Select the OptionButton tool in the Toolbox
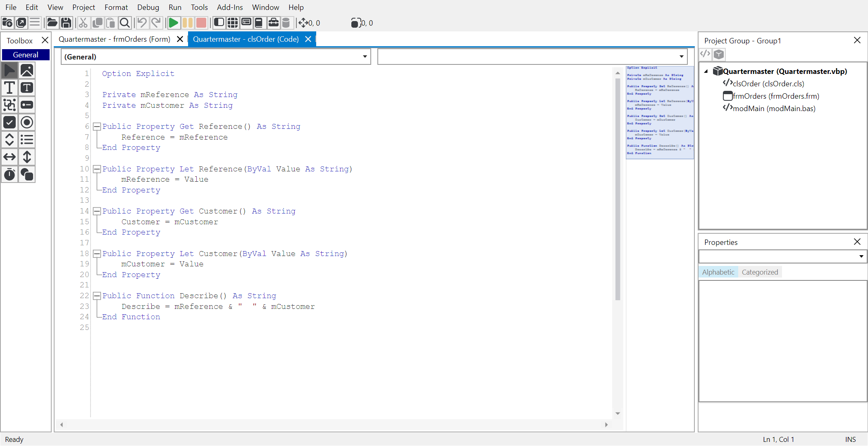The height and width of the screenshot is (446, 868). pyautogui.click(x=27, y=123)
